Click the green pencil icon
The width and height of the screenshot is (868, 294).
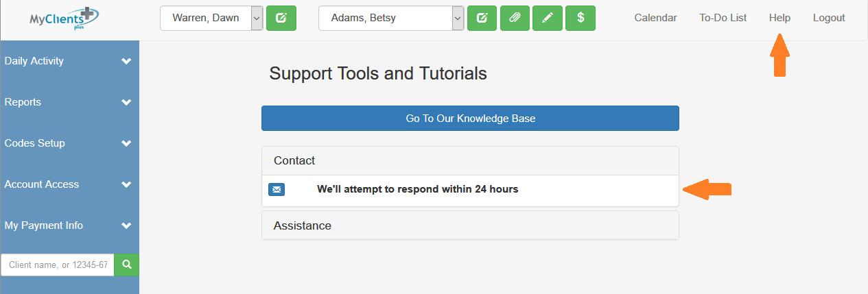(548, 19)
